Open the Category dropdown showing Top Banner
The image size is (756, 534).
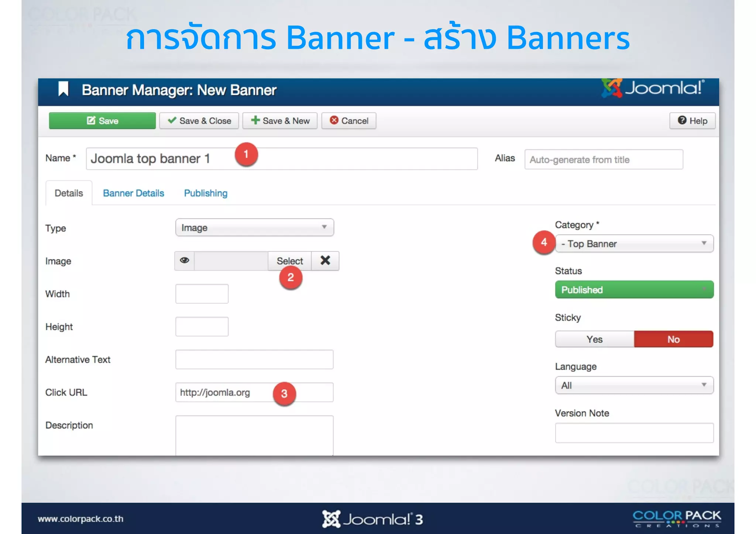coord(634,244)
